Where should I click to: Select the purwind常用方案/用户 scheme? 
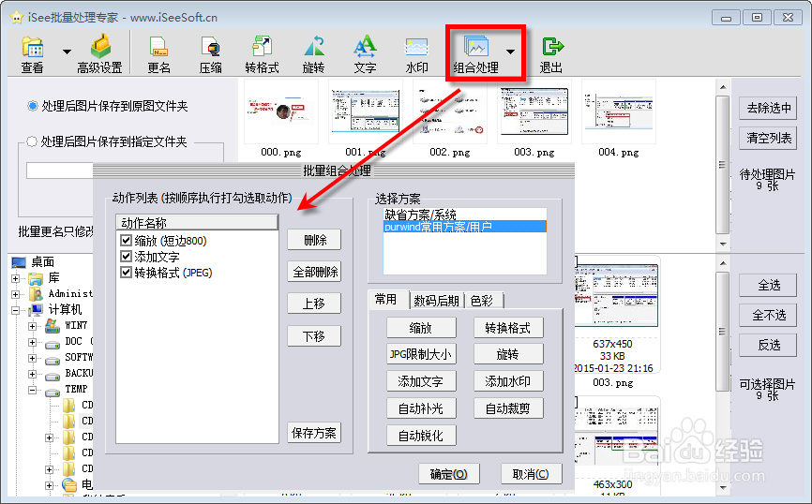click(464, 227)
